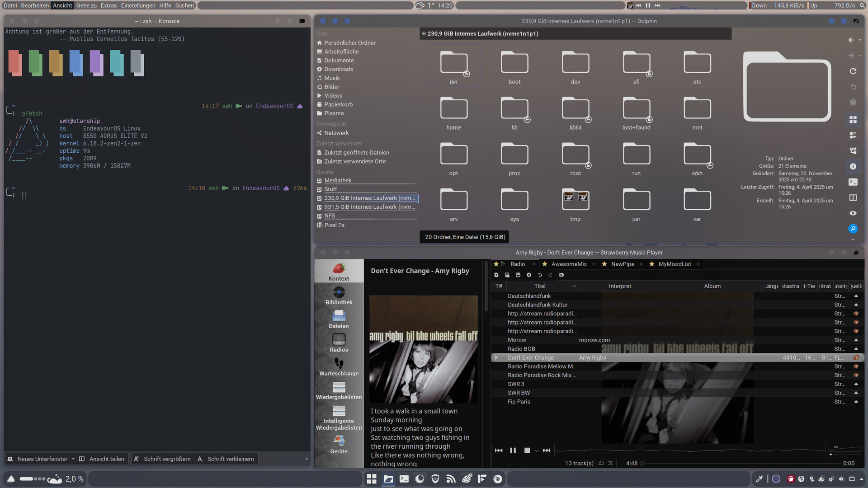The width and height of the screenshot is (868, 488).
Task: Expand the Neues Unterfenster dropdown in Konsole
Action: coord(73,459)
